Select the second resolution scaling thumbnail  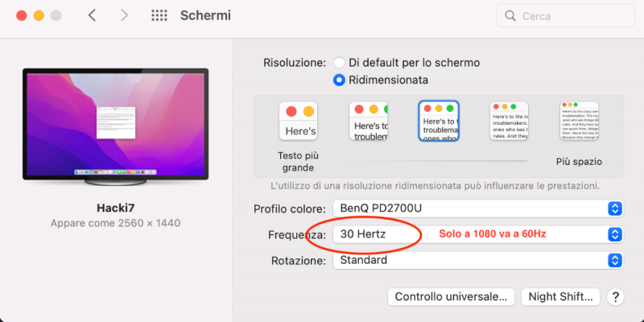[369, 122]
